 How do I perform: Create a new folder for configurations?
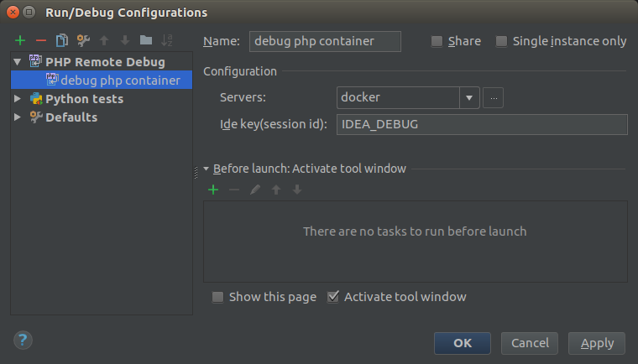146,40
